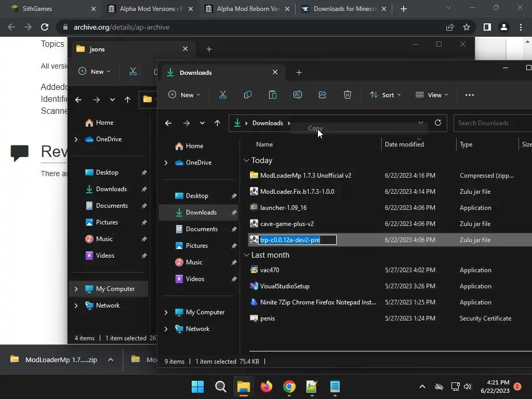Expand My Computer in the jsons sidebar
Viewport: 532px width, 399px height.
(x=76, y=289)
